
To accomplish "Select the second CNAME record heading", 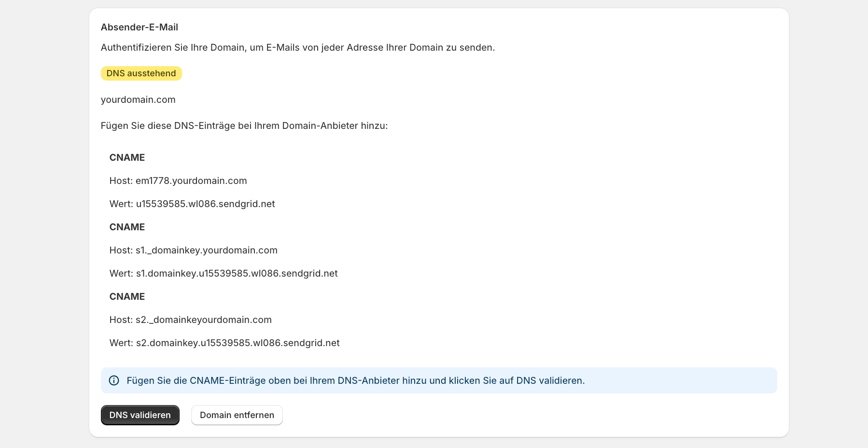I will (x=127, y=227).
